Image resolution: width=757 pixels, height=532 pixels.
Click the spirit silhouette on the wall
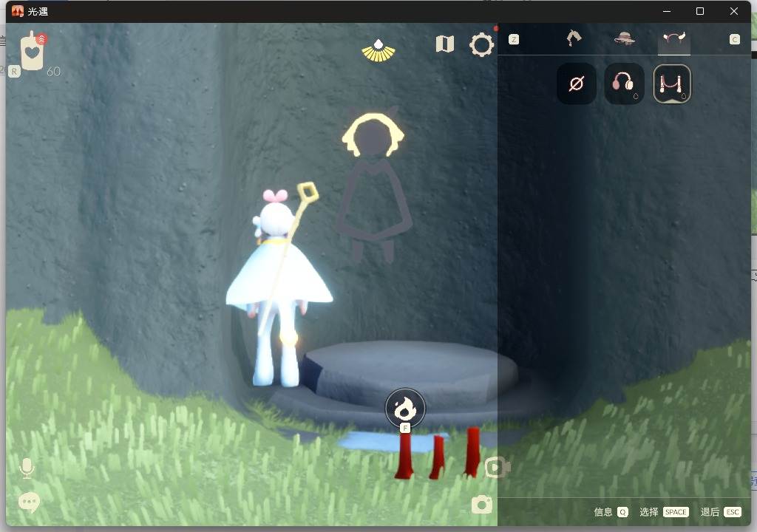[x=373, y=186]
